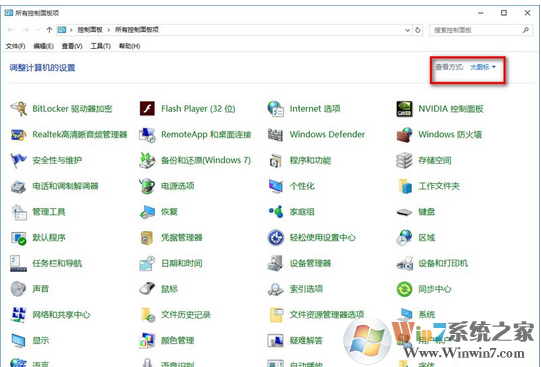Click the 同步中心 green icon
541x367 pixels.
(x=404, y=289)
